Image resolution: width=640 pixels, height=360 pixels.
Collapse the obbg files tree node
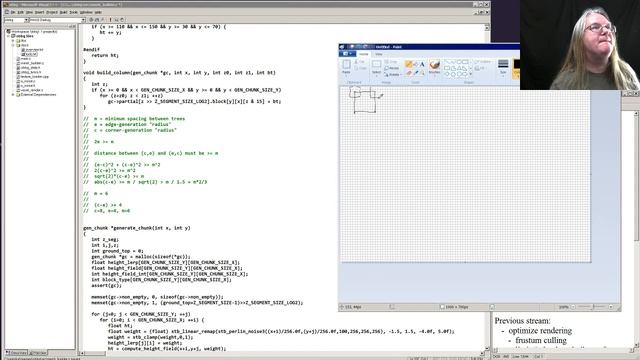tap(8, 36)
